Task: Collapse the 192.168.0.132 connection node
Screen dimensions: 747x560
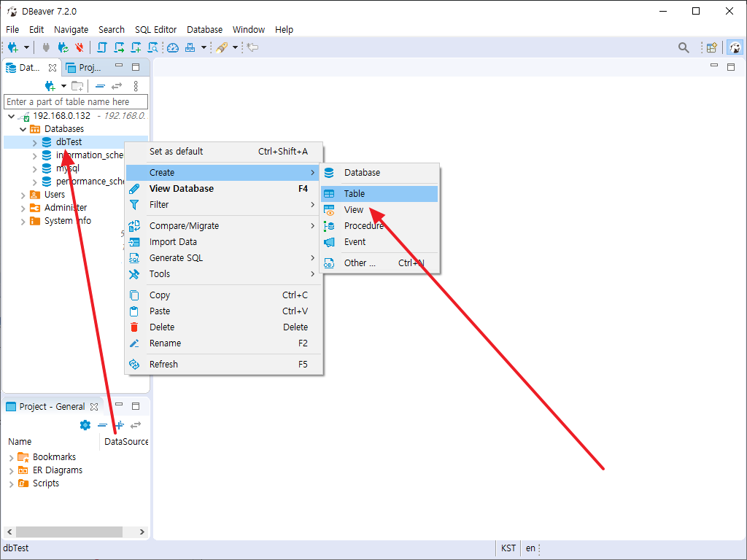Action: [12, 116]
